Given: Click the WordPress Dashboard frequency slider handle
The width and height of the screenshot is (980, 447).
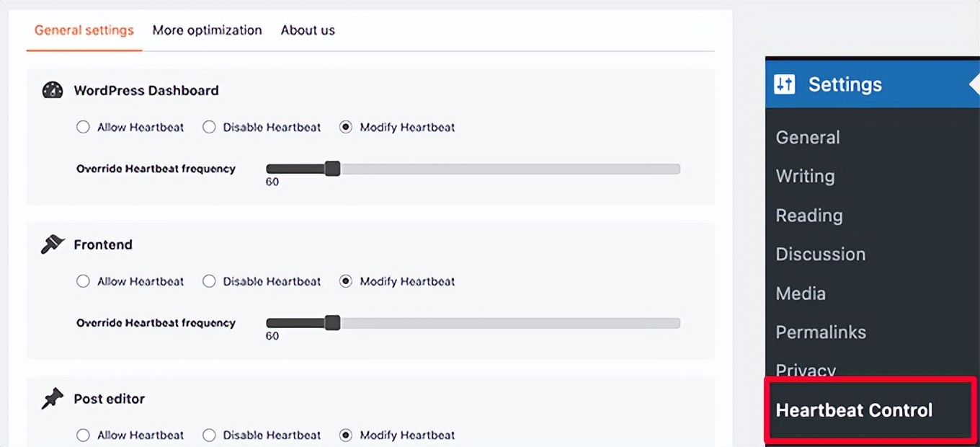Looking at the screenshot, I should pos(332,169).
